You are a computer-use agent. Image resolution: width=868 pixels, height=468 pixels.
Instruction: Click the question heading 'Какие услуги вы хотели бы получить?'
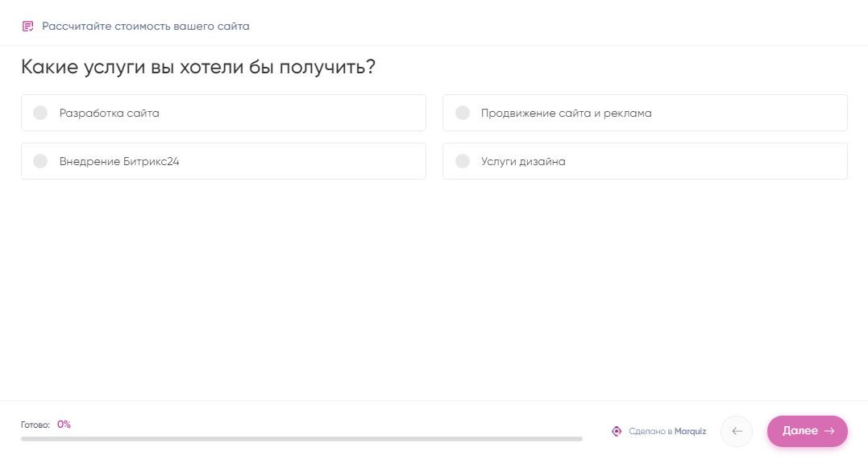pyautogui.click(x=198, y=67)
